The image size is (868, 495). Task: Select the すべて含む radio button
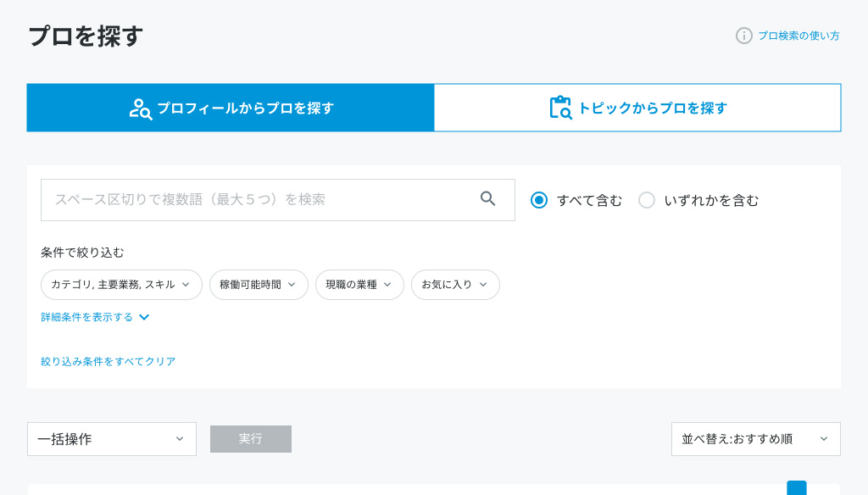coord(539,200)
